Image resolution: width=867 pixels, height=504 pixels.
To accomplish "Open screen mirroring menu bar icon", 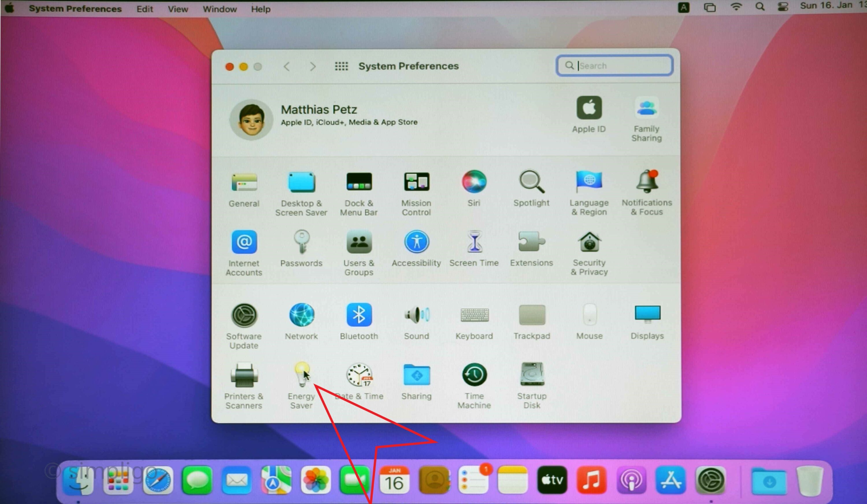I will (x=709, y=7).
